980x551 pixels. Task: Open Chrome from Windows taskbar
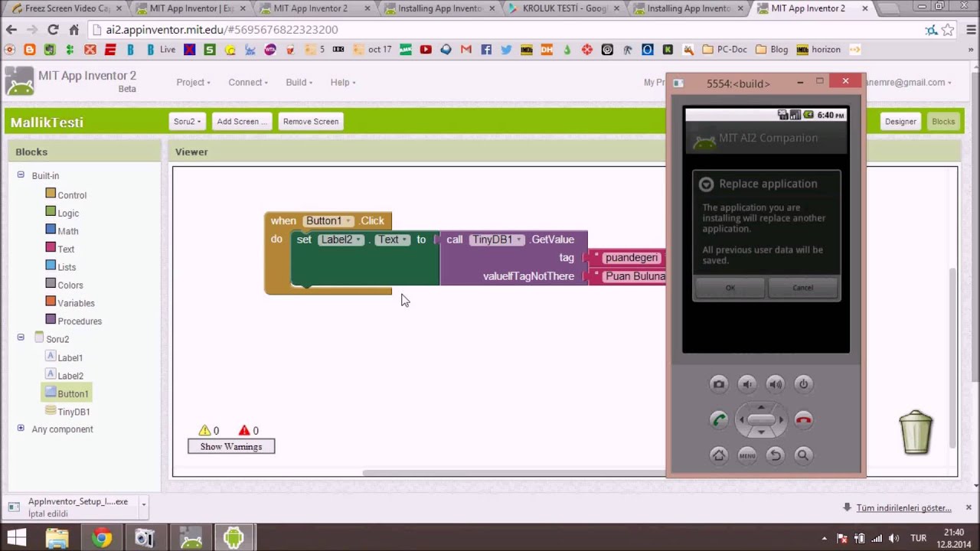click(x=101, y=538)
